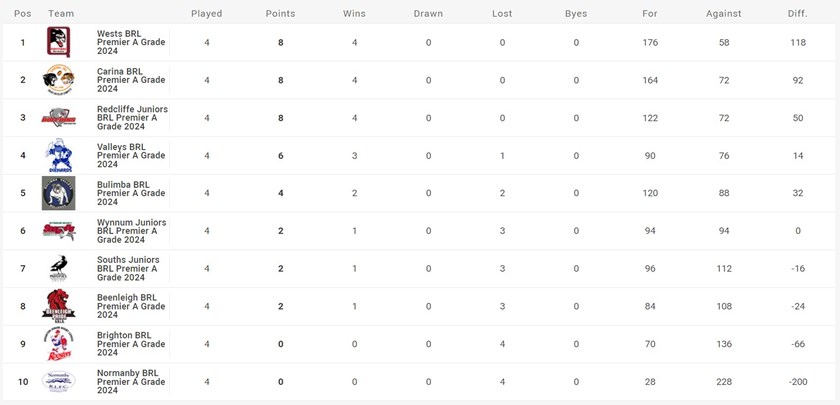The height and width of the screenshot is (405, 840).
Task: Sort table by Played column header
Action: (206, 14)
